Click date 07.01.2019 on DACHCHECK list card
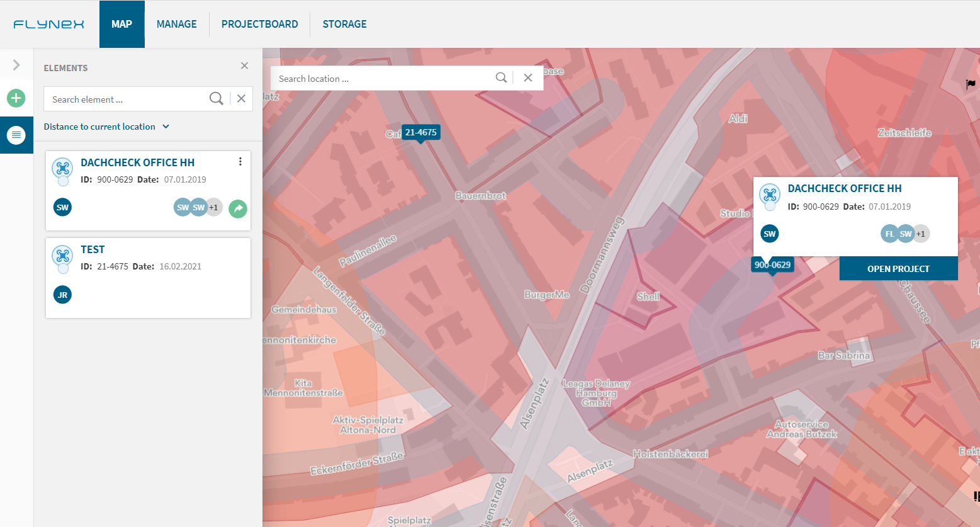 click(x=185, y=179)
